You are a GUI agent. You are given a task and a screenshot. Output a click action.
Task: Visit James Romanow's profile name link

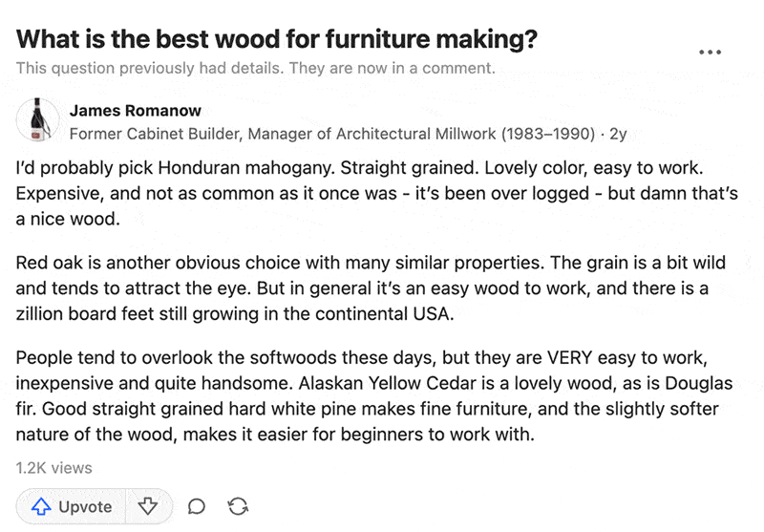click(x=136, y=111)
